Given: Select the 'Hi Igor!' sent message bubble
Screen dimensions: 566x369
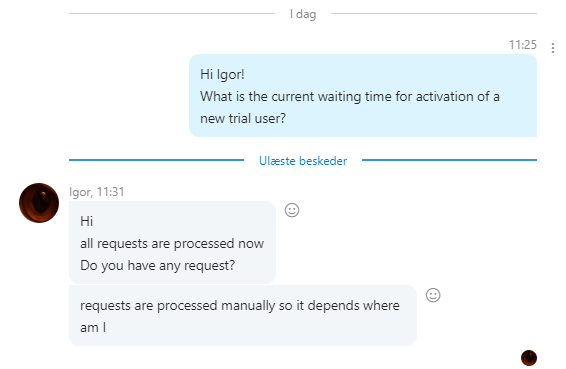Looking at the screenshot, I should tap(363, 96).
